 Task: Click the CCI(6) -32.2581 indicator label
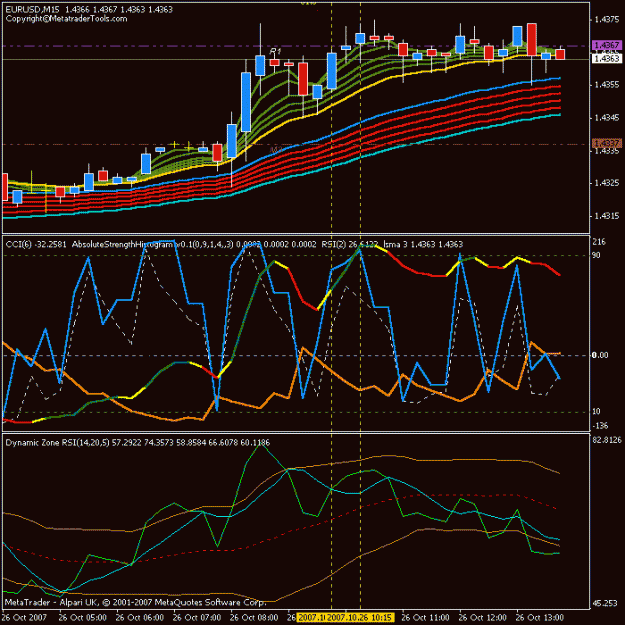[36, 244]
